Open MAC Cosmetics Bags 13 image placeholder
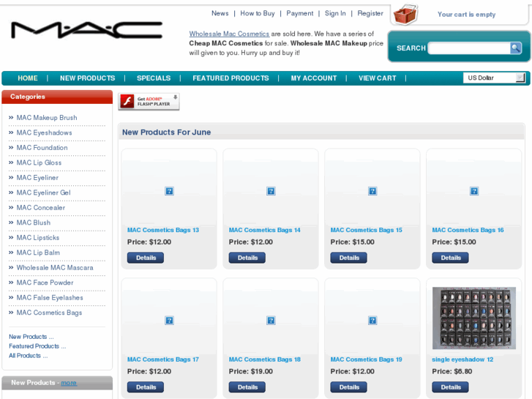 [x=169, y=191]
